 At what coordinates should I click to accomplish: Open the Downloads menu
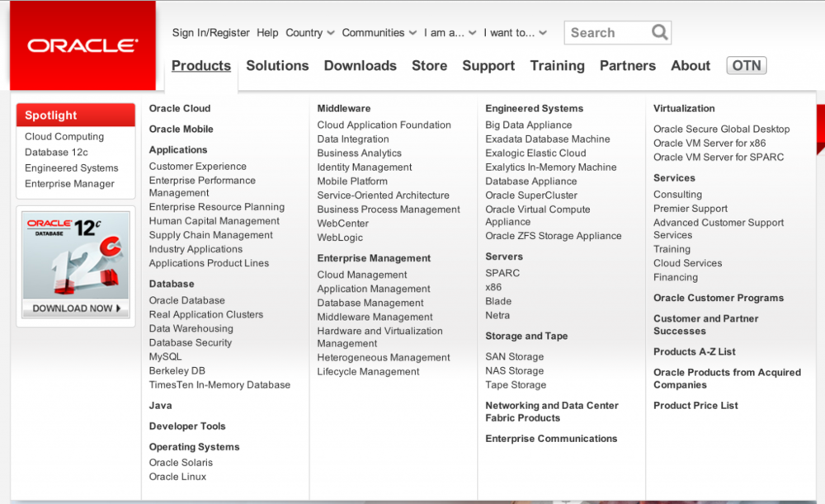pyautogui.click(x=360, y=66)
